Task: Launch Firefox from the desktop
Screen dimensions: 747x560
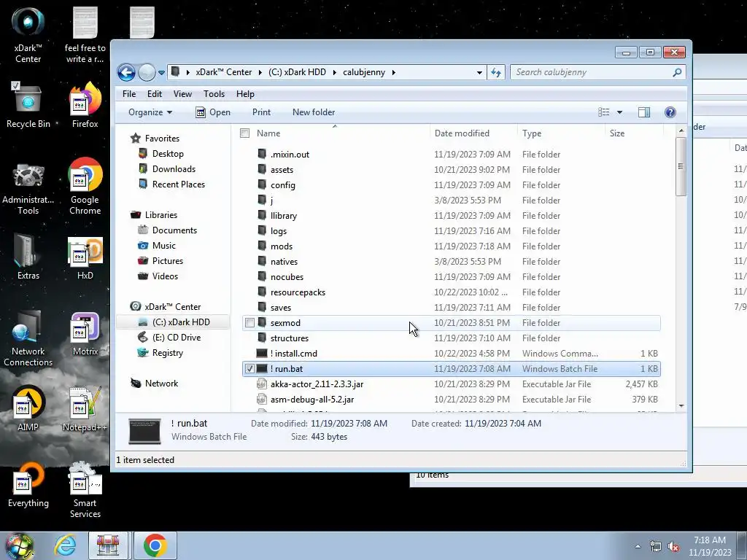Action: pyautogui.click(x=85, y=106)
